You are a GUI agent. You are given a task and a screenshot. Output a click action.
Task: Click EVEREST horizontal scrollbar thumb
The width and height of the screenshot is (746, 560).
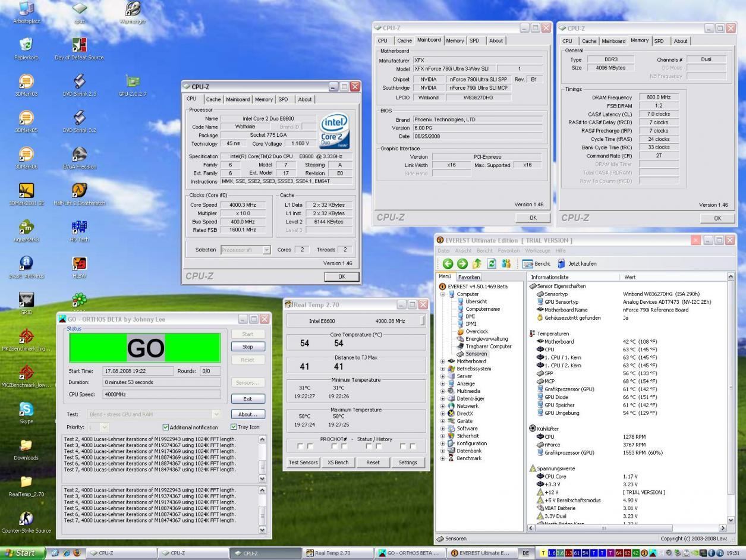point(605,528)
